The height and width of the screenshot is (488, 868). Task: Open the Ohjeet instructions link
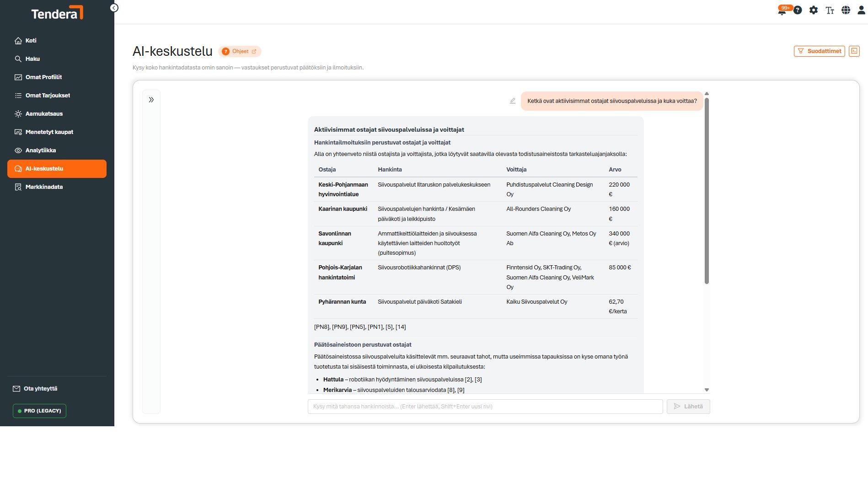coord(240,52)
